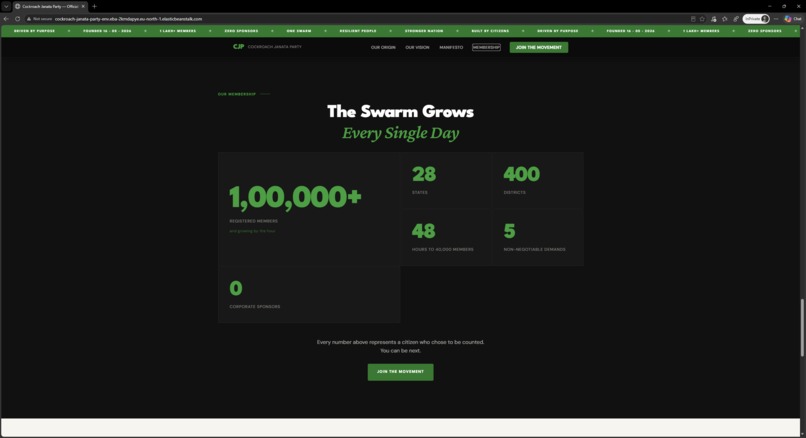The width and height of the screenshot is (806, 438).
Task: Reload the page with the refresh icon
Action: click(x=17, y=19)
